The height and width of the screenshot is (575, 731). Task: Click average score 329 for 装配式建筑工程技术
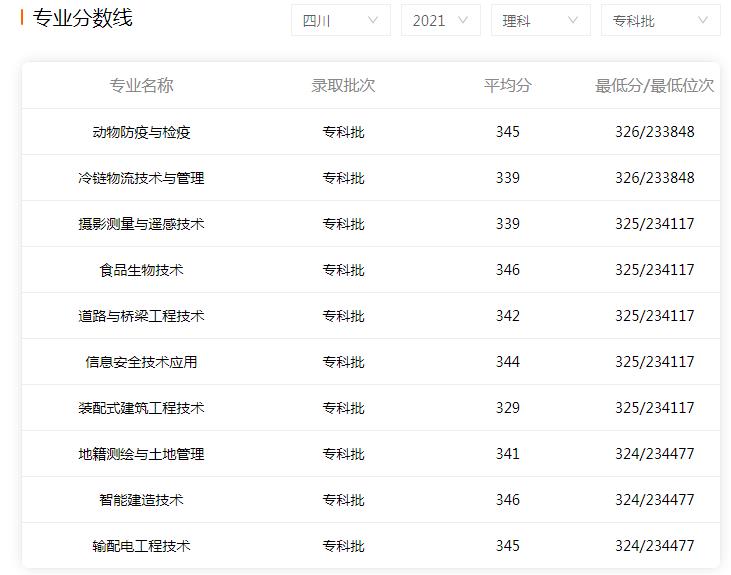[x=508, y=408]
